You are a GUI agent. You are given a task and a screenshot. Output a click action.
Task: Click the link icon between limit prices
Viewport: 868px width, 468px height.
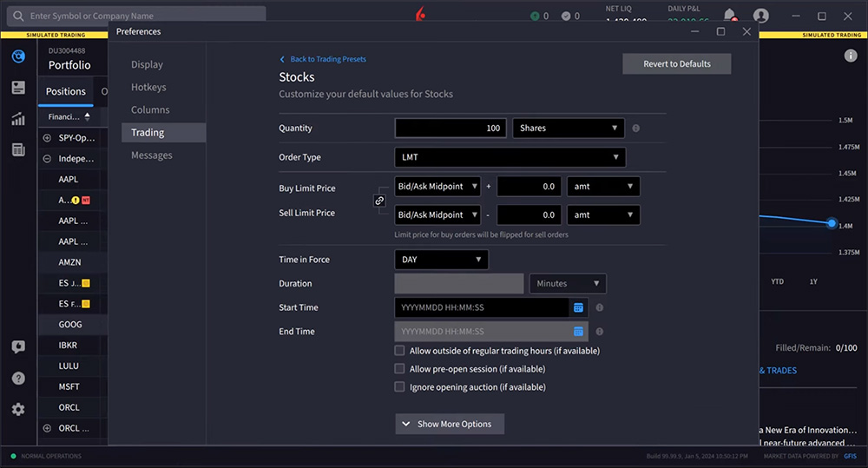click(379, 201)
